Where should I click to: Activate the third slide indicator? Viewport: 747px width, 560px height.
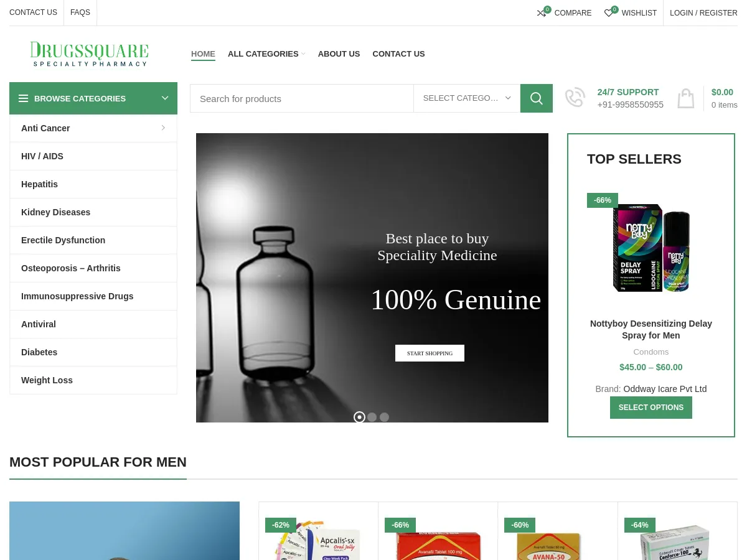tap(384, 417)
